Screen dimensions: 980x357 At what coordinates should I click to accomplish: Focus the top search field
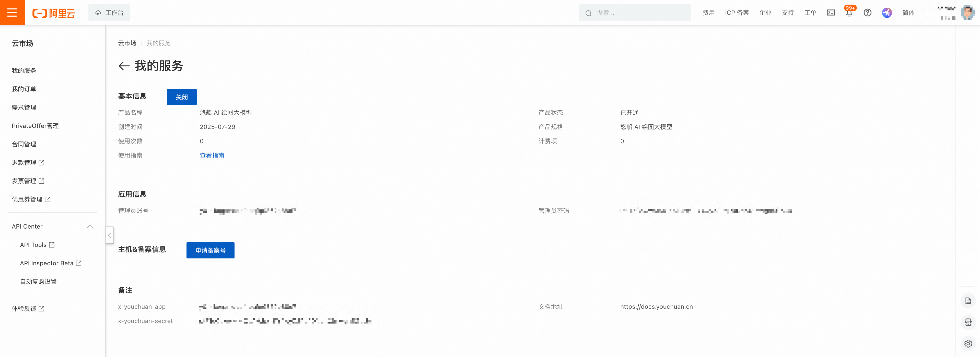[635, 13]
